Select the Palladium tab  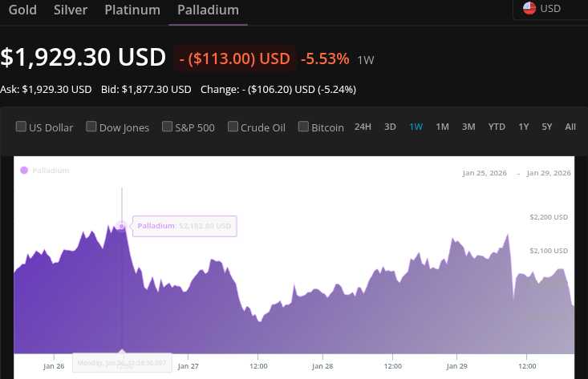(208, 10)
